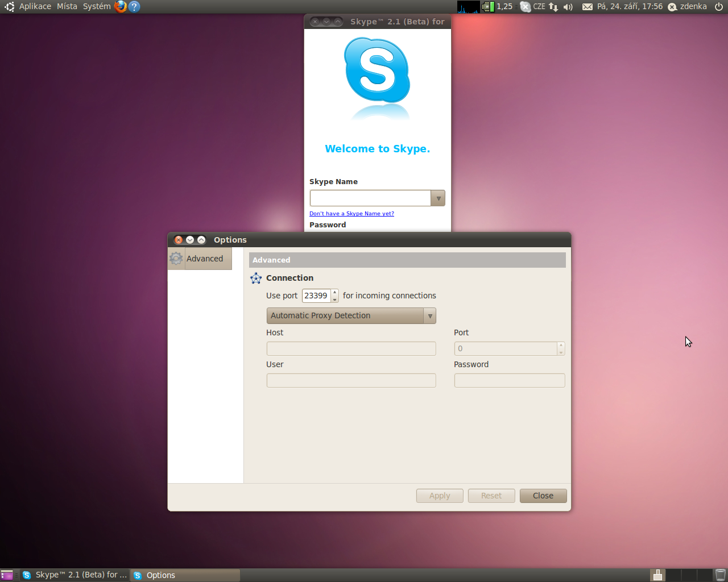Switch to Options window in taskbar

tap(185, 575)
